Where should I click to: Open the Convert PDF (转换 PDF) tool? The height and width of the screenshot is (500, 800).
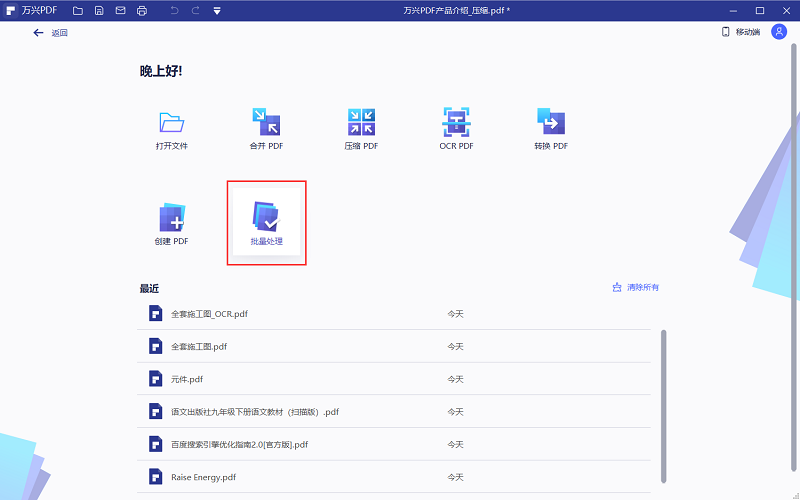[x=551, y=123]
